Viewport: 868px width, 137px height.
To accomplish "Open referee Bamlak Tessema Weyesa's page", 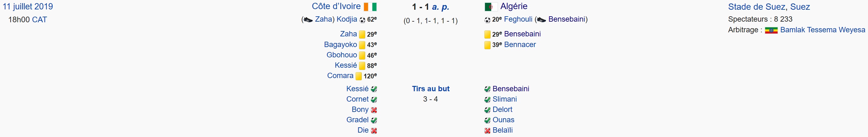I will tap(823, 30).
